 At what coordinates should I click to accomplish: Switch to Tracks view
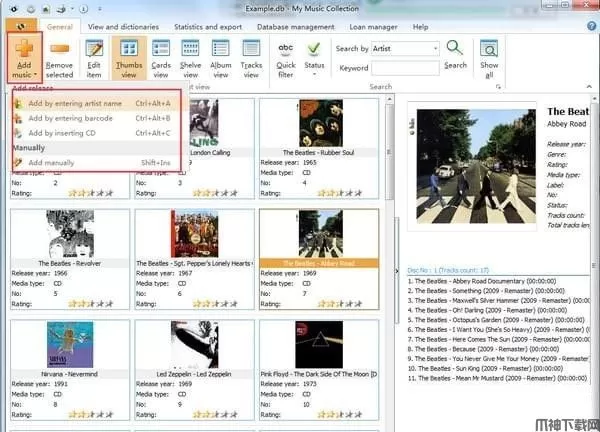[251, 48]
